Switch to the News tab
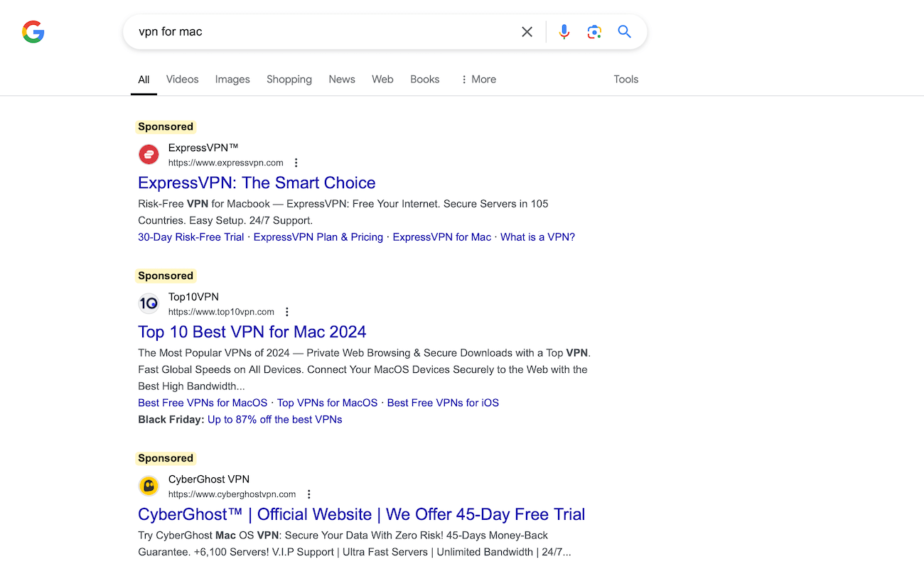Screen dimensions: 924x576 (x=342, y=80)
